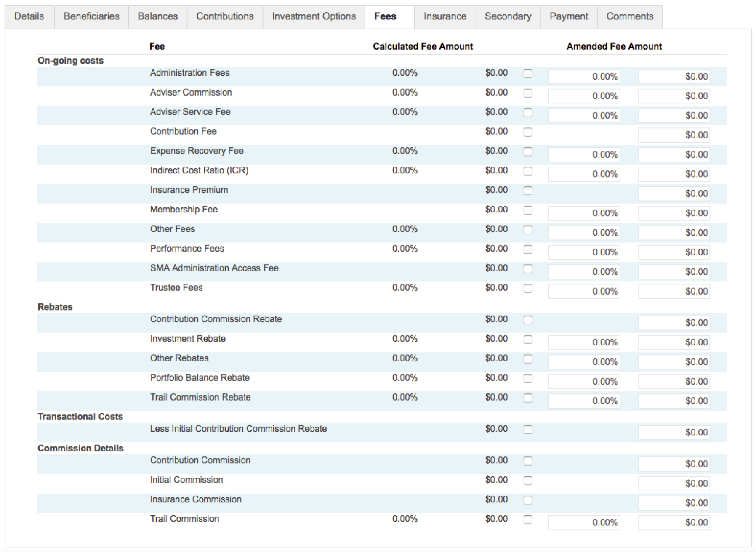Tick the Administration Fees amend checkbox
Screen dimensions: 756x552
pos(528,74)
